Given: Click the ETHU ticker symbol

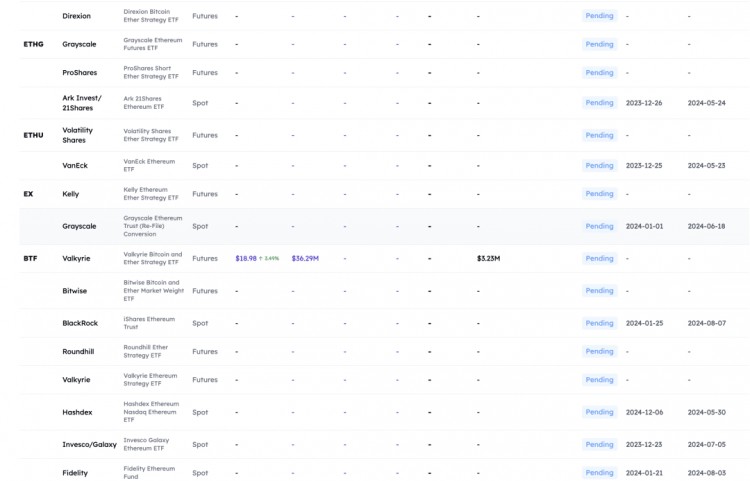Looking at the screenshot, I should [x=33, y=135].
